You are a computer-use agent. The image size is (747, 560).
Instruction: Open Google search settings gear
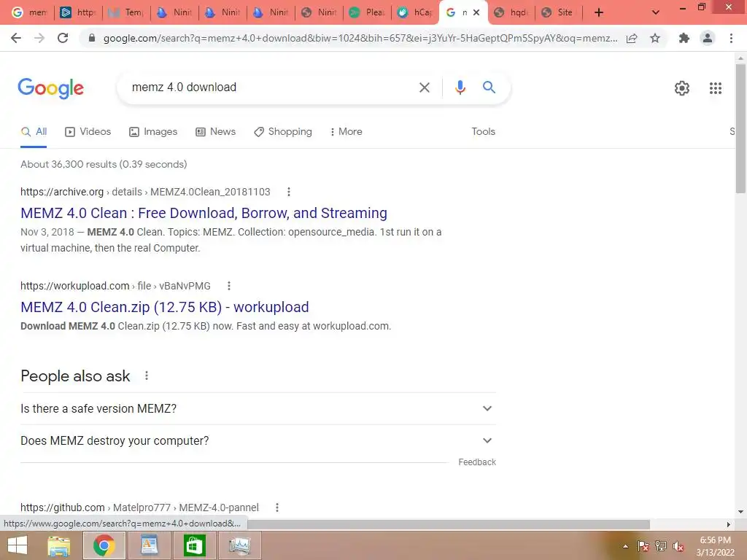click(682, 88)
